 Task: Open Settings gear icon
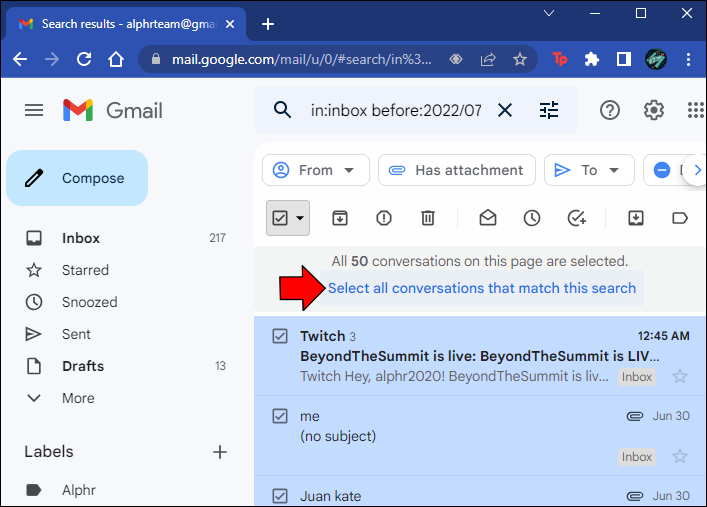coord(653,110)
